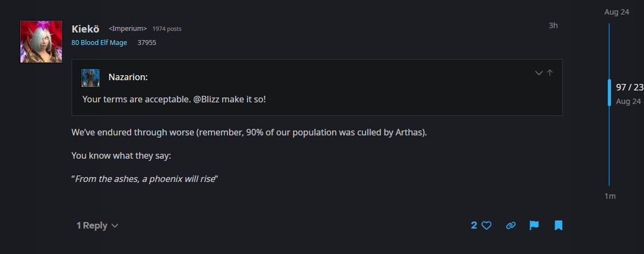Grab the blue timeline scroller handle
644x254 pixels.
point(609,93)
